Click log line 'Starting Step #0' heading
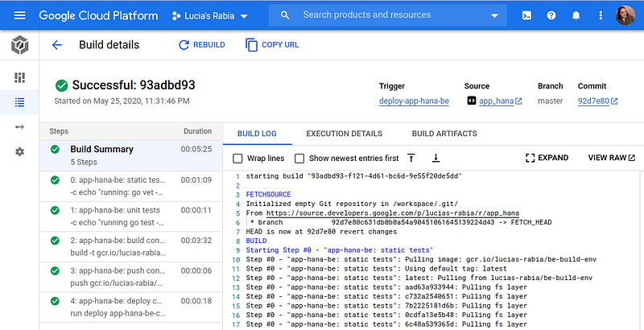644x330 pixels. click(340, 250)
